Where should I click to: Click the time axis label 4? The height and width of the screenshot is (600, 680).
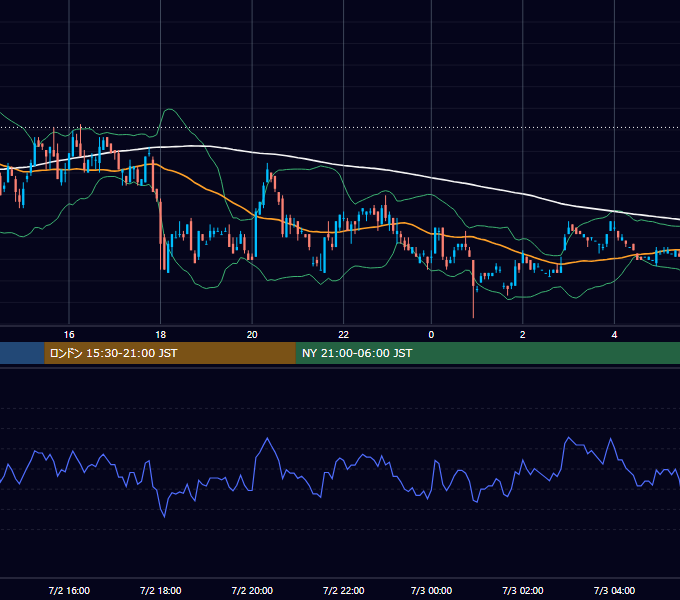point(614,335)
